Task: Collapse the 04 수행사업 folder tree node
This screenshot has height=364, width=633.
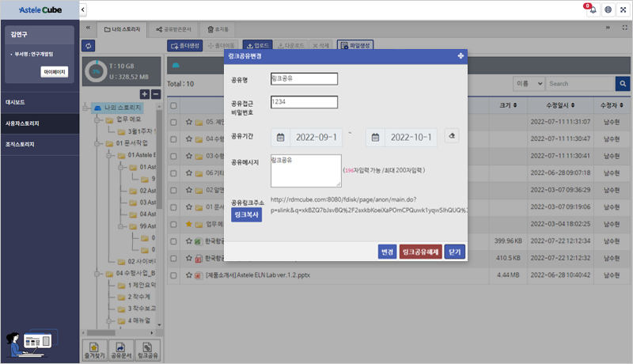Action: pyautogui.click(x=98, y=273)
